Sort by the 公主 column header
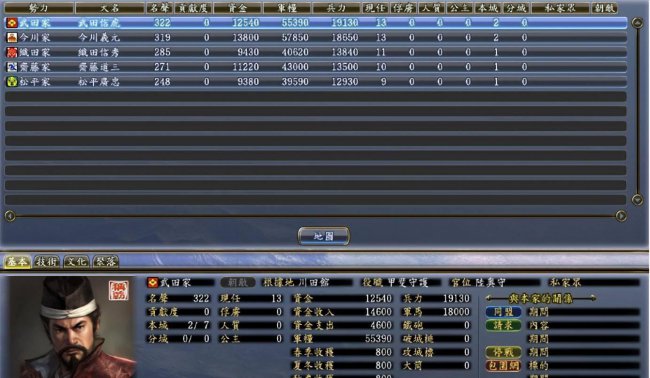 coord(460,8)
